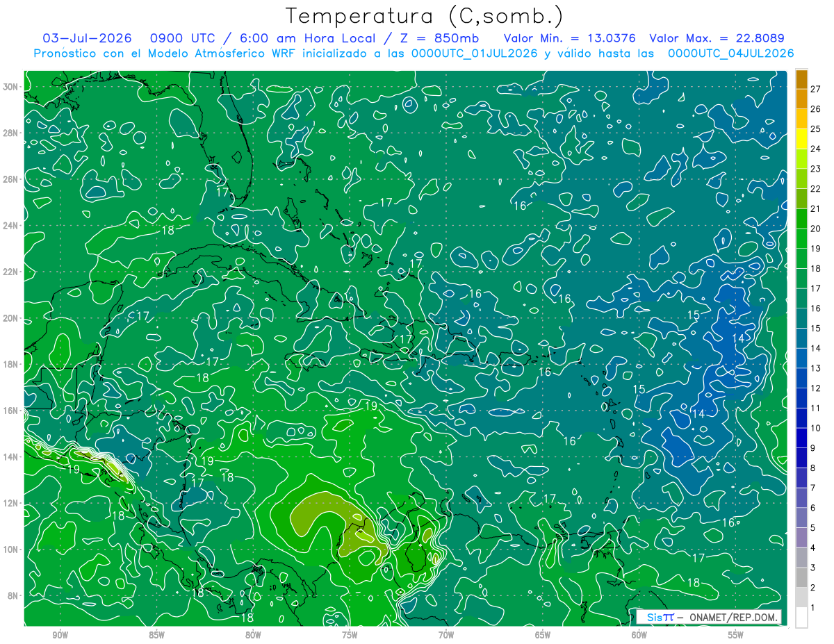Click the bright yellow swatch in the colorbar
The width and height of the screenshot is (834, 644).
click(x=801, y=140)
